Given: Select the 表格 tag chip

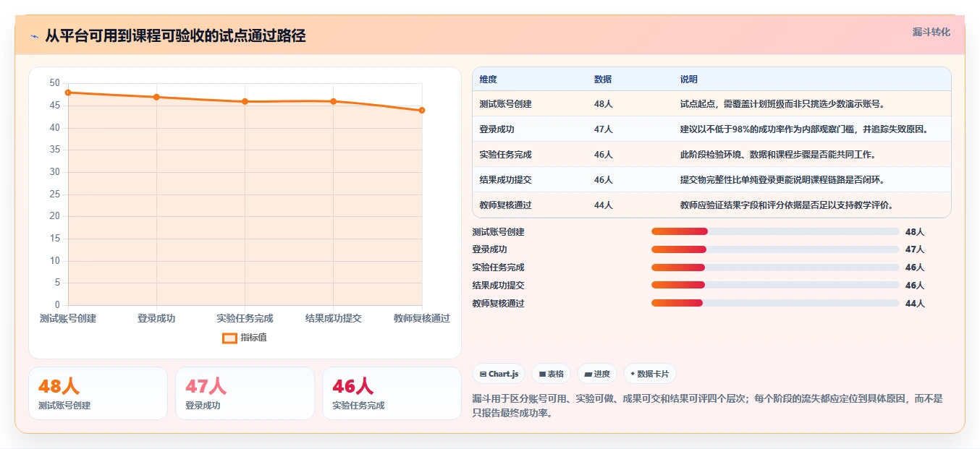Looking at the screenshot, I should [x=551, y=374].
